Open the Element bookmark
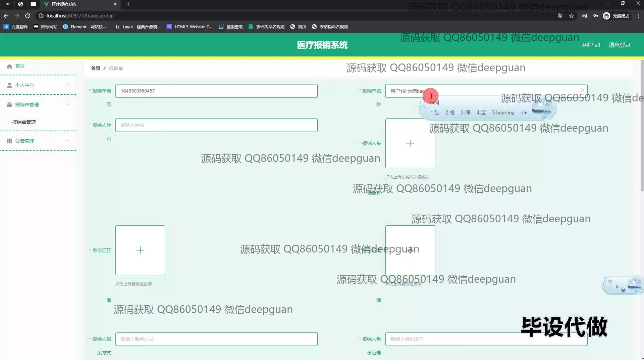The height and width of the screenshot is (360, 644). (85, 27)
